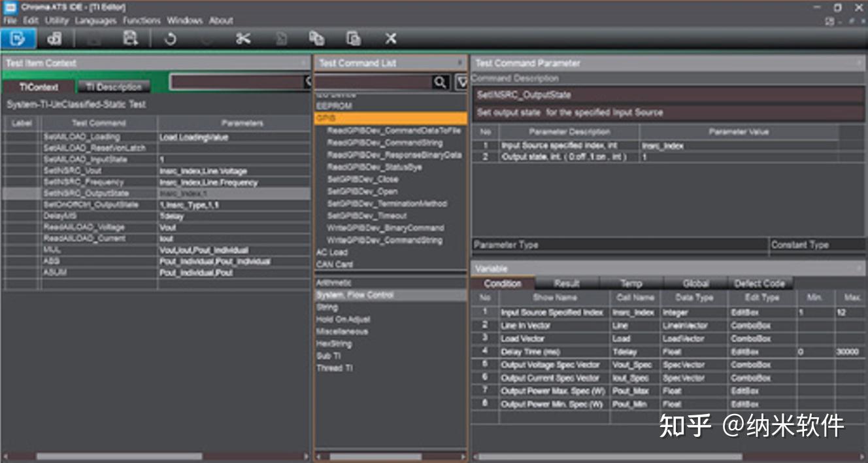
Task: Click the Undo arrow toolbar icon
Action: point(170,39)
